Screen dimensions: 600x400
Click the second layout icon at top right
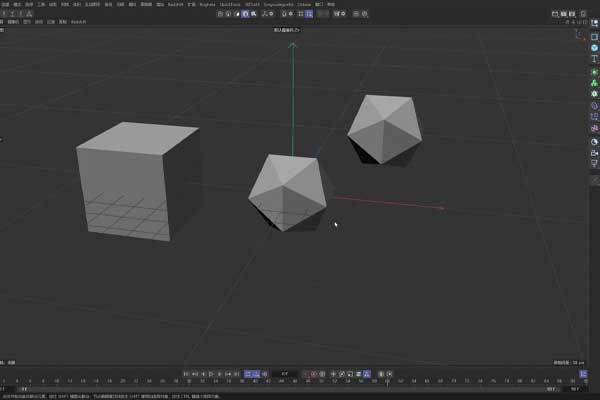(x=564, y=14)
